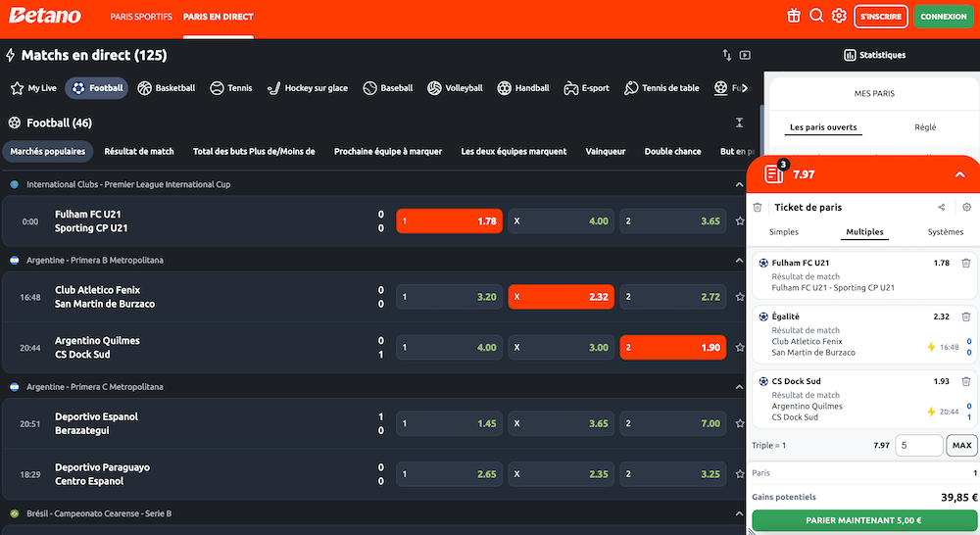Open the Systèmes bet tab
The width and height of the screenshot is (980, 535).
click(x=945, y=232)
